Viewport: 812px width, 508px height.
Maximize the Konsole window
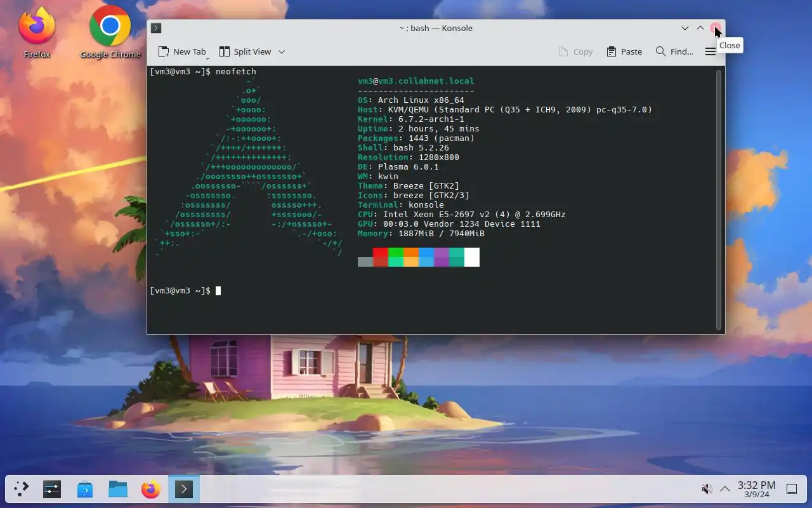click(x=700, y=28)
